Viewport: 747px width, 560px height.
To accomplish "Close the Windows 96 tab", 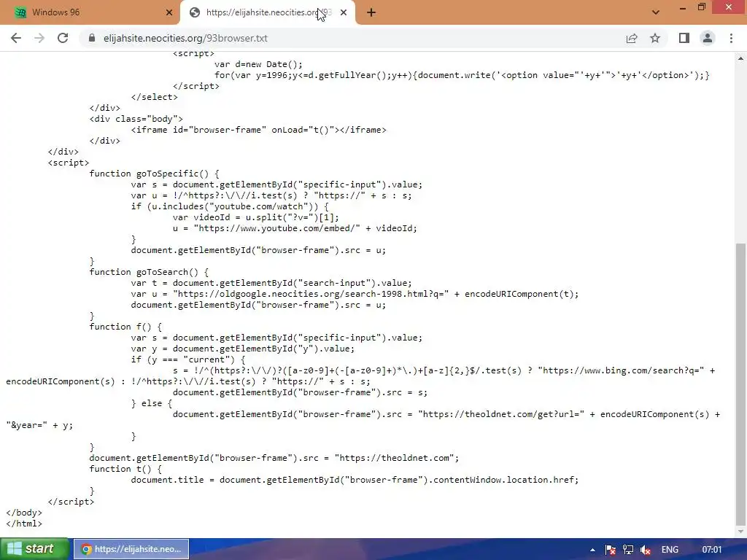I will (x=169, y=12).
